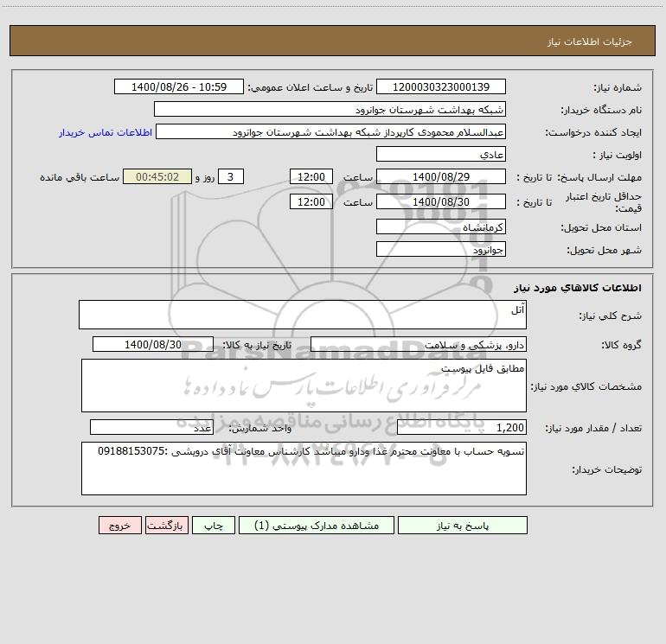Click the 'خروج' exit button

(x=119, y=526)
